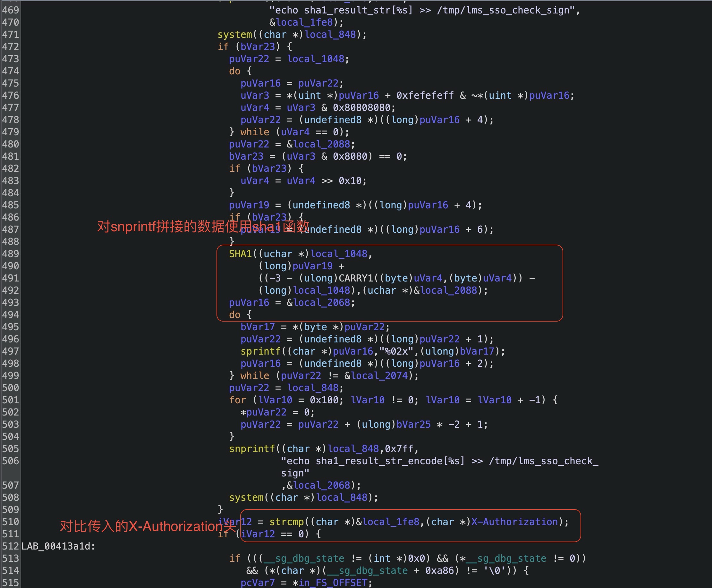Select the sprintf call with "%02x"
Screen dimensions: 712x588
[x=261, y=351]
